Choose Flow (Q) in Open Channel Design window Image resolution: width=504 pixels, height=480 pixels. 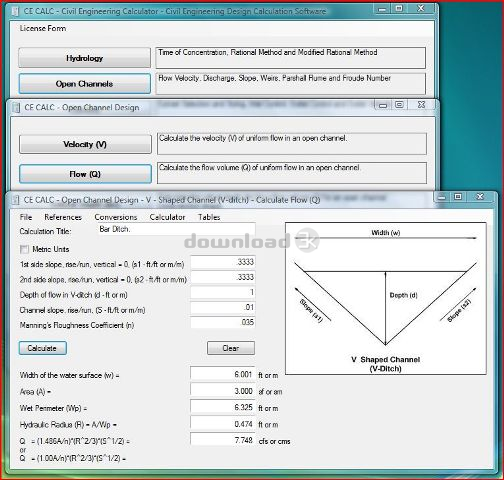pos(85,174)
